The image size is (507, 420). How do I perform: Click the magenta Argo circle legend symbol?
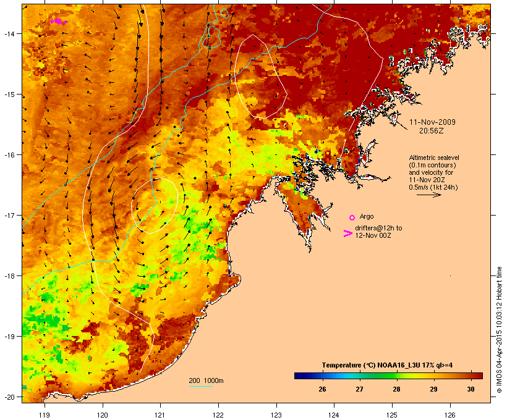[352, 217]
